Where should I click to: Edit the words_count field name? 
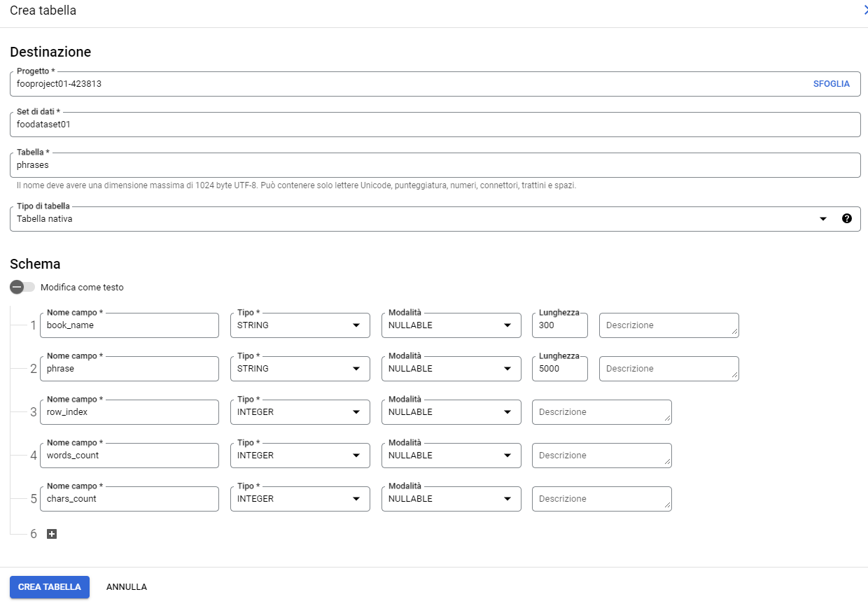click(129, 456)
